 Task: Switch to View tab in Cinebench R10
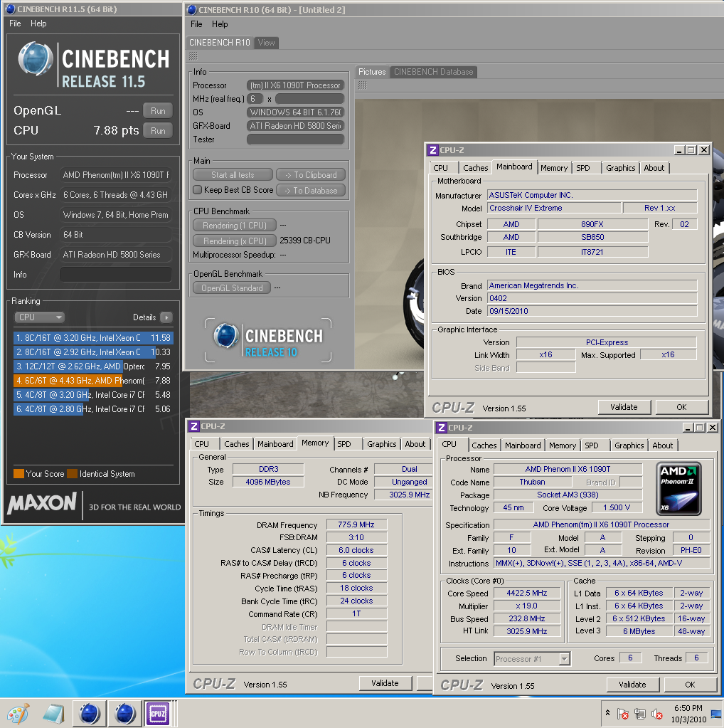pyautogui.click(x=267, y=43)
